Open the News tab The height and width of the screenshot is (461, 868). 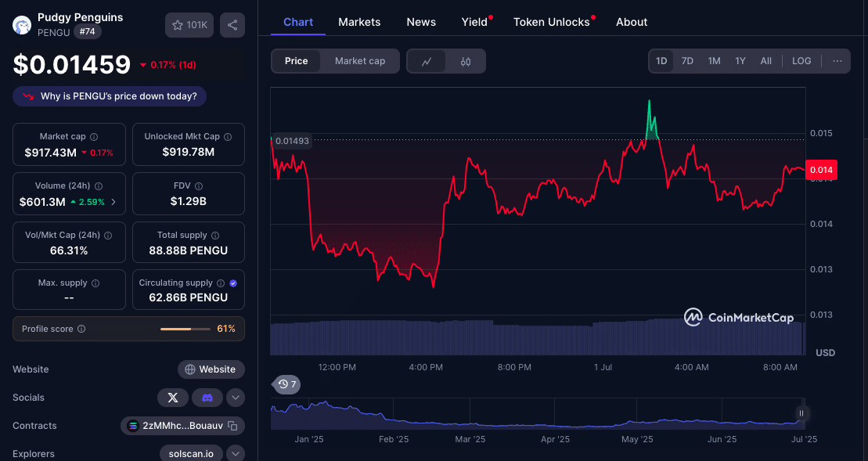[x=421, y=22]
